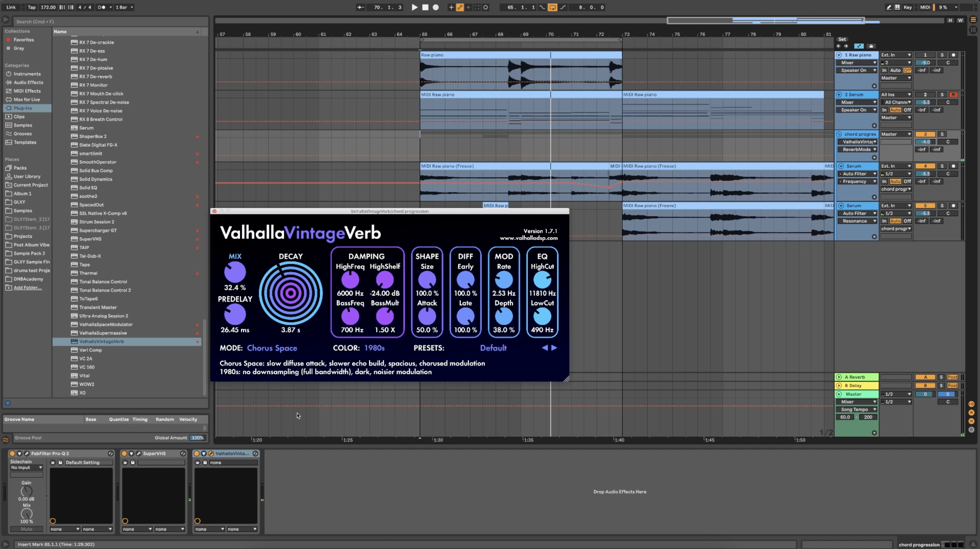Hot-swap the ValhallaVintageVerb device
Viewport: 980px width, 549px height.
coord(255,453)
